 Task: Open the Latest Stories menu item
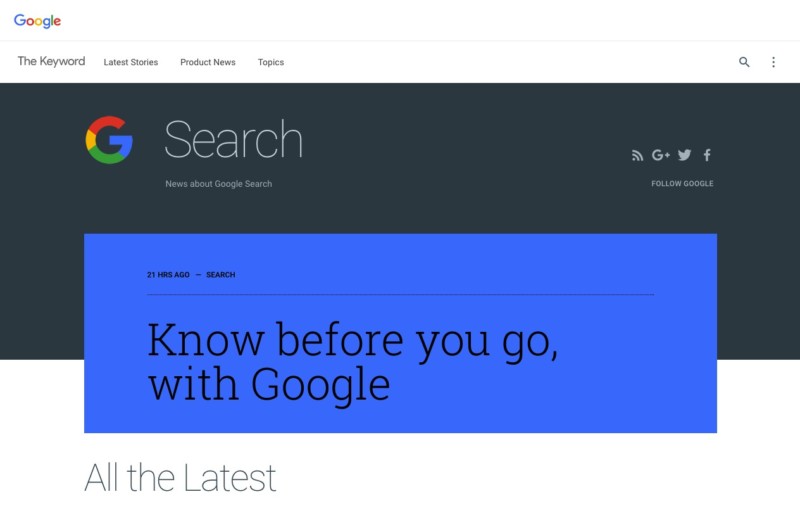coord(131,62)
